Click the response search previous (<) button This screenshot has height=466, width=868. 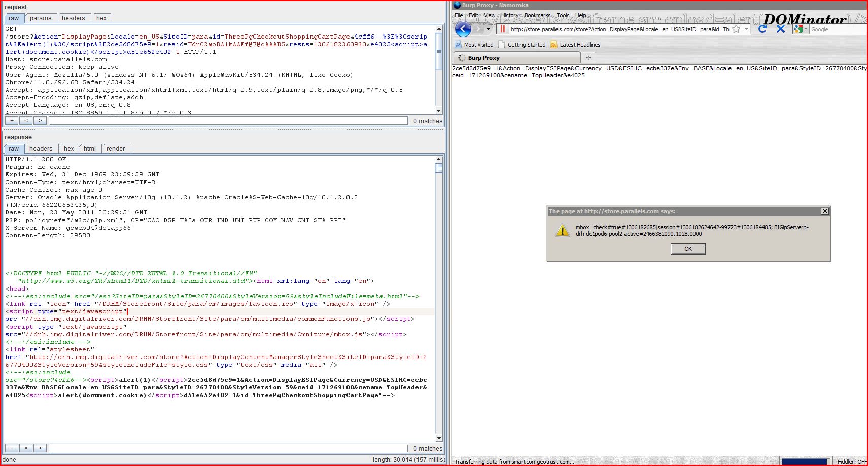26,448
